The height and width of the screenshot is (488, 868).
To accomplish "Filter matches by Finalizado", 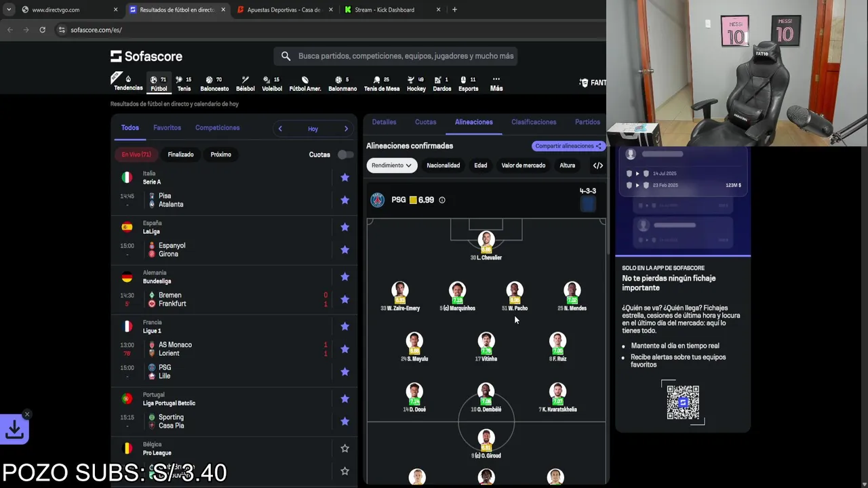I will [180, 155].
